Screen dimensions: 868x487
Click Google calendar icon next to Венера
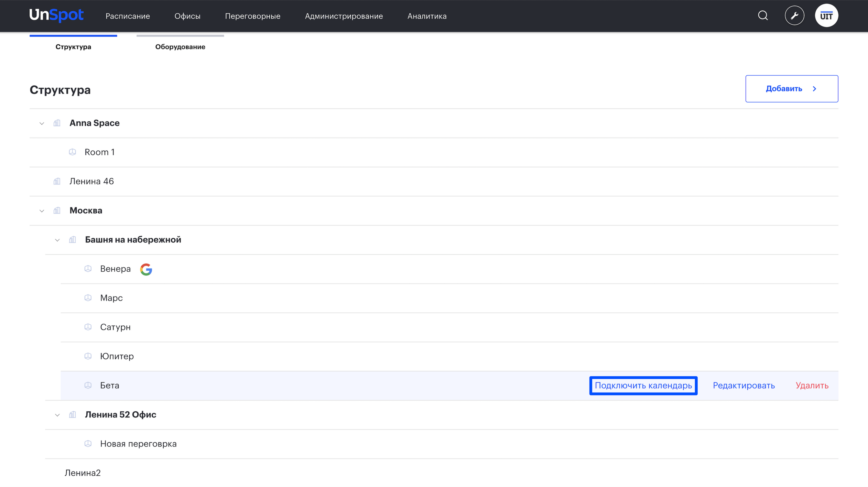[146, 269]
